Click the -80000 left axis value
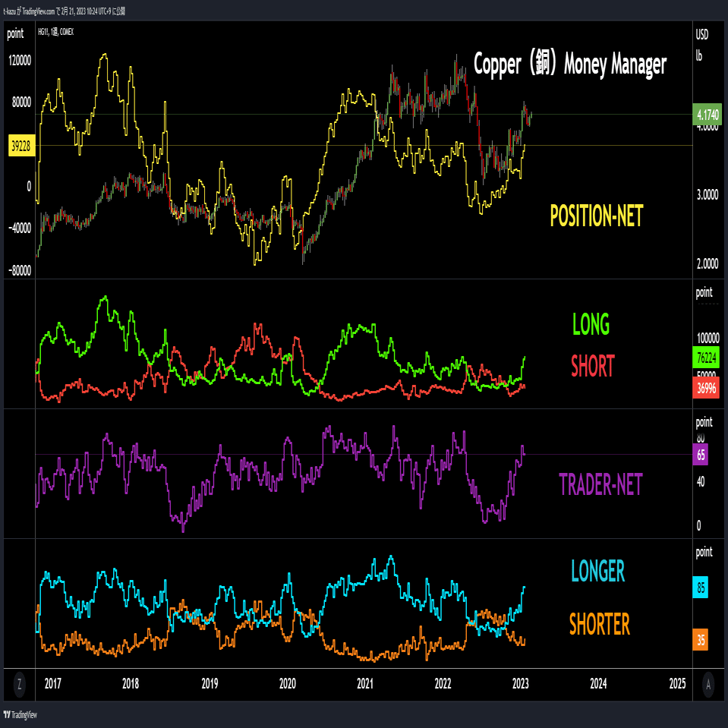 point(20,270)
